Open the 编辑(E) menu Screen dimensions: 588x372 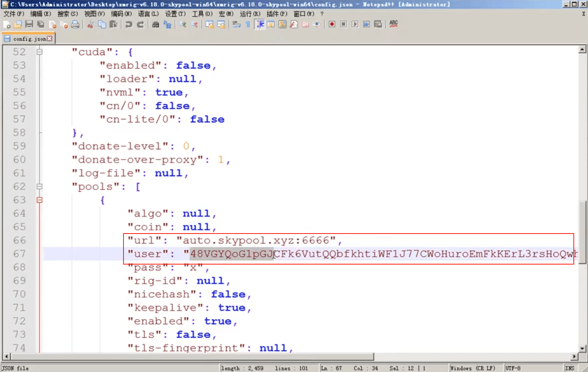coord(40,14)
